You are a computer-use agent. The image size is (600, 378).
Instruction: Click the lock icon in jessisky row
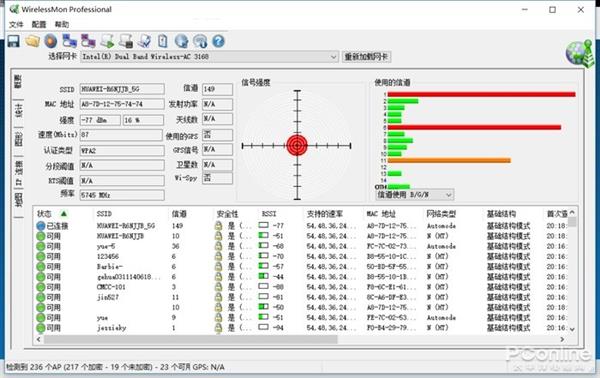[218, 328]
